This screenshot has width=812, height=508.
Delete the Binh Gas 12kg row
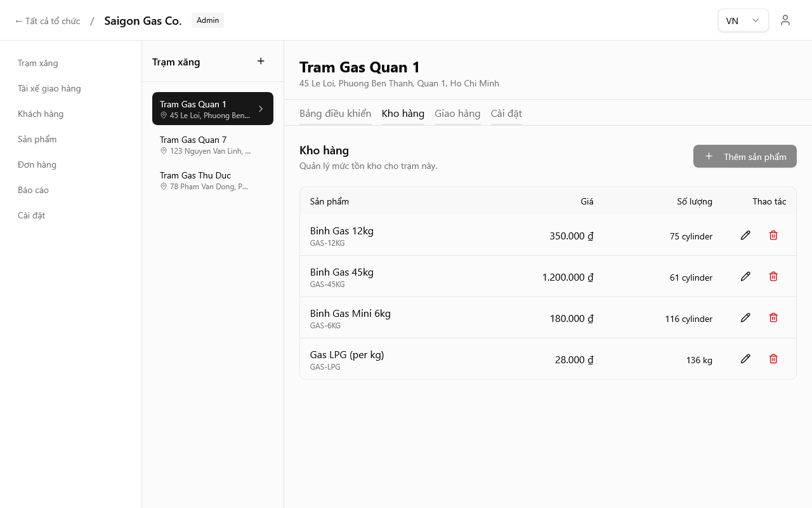773,236
